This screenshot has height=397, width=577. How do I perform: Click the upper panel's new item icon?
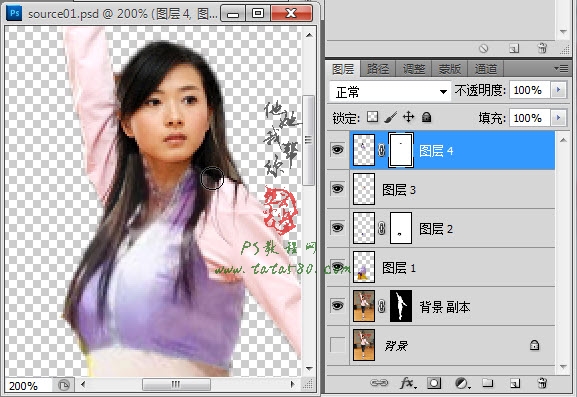point(514,48)
